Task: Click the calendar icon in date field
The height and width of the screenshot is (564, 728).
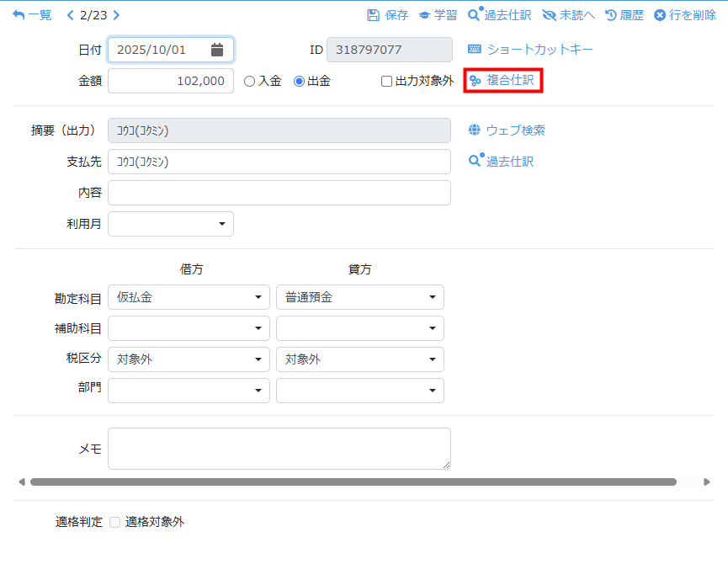Action: pyautogui.click(x=217, y=50)
